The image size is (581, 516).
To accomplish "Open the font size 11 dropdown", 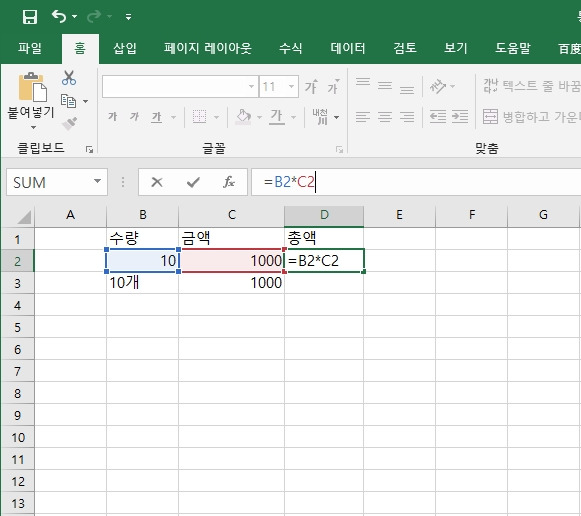I will (292, 87).
